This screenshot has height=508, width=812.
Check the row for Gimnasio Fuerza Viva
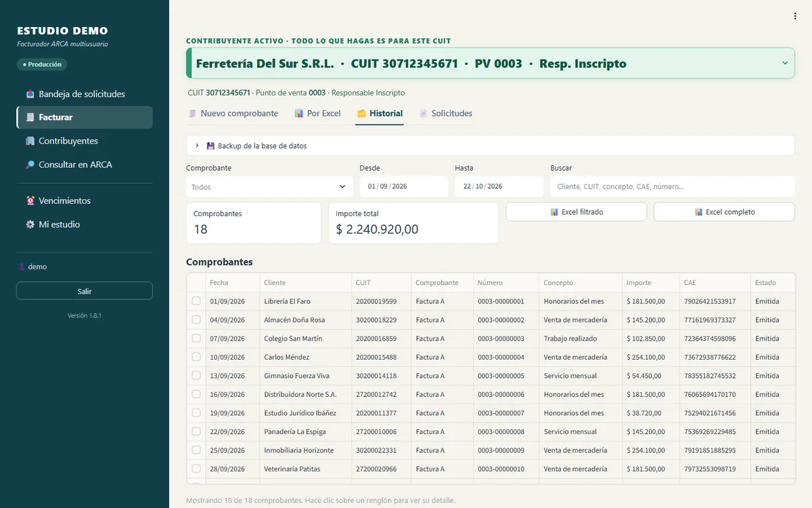(196, 375)
